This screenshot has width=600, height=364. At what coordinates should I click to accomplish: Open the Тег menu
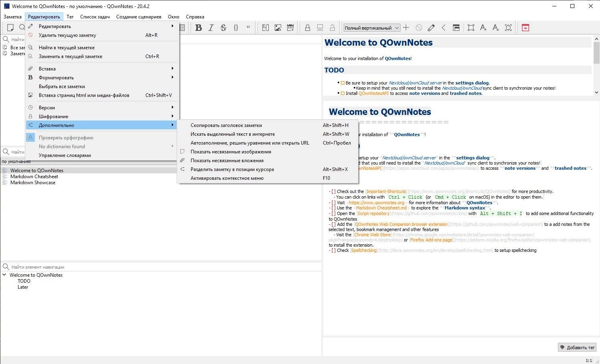(70, 17)
